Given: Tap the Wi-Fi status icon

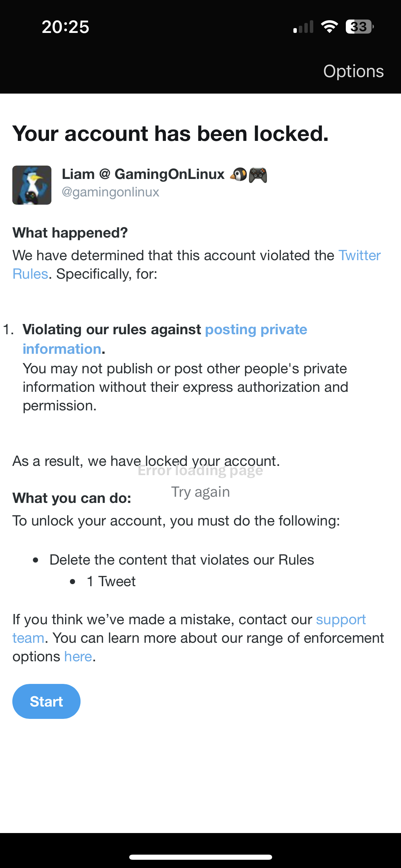Looking at the screenshot, I should tap(329, 27).
